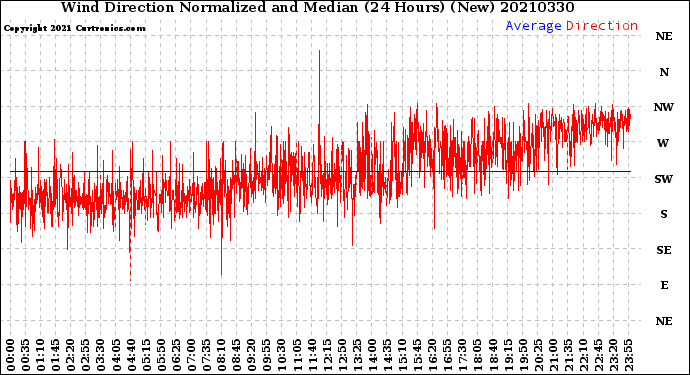The width and height of the screenshot is (690, 375).
Task: Click the 22:45 time axis label
Action: (598, 355)
